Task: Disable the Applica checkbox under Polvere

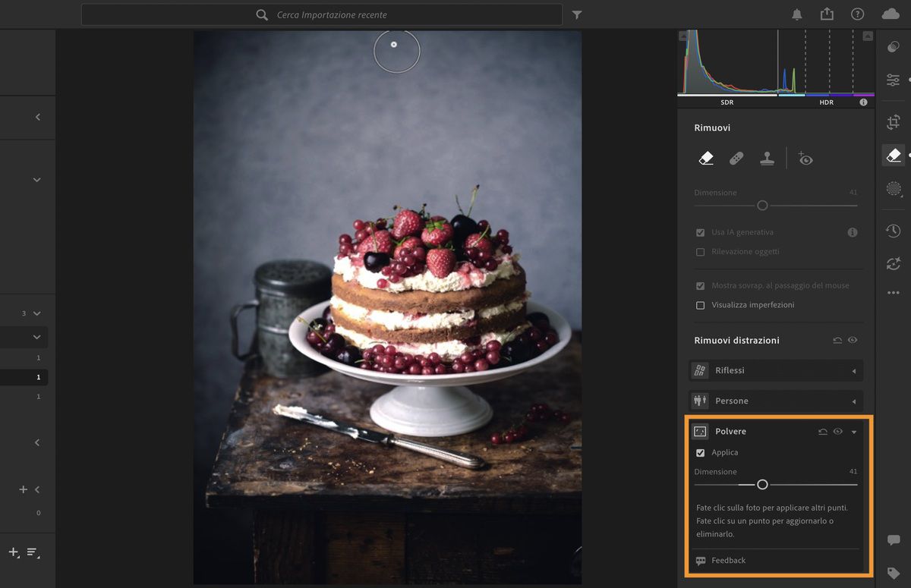Action: click(x=700, y=452)
